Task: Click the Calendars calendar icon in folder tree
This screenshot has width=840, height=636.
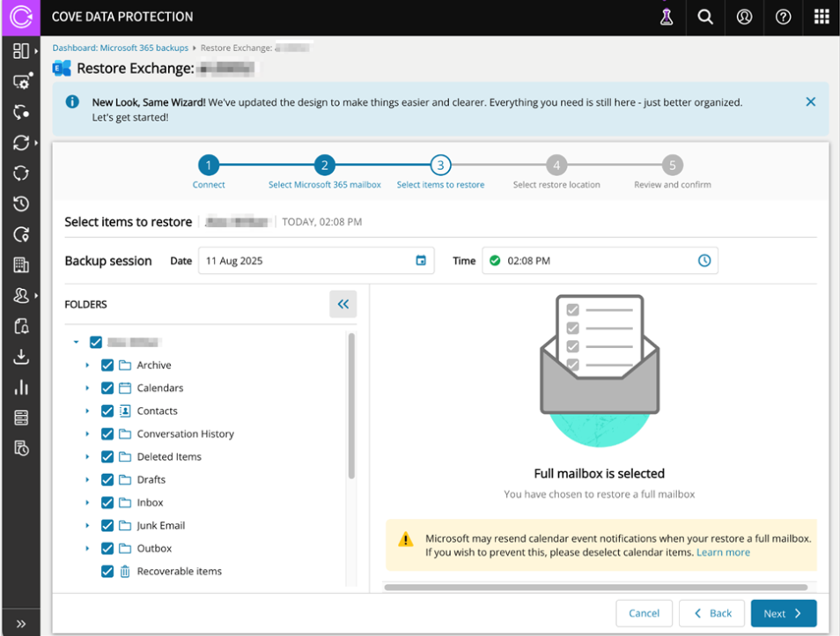Action: (125, 388)
